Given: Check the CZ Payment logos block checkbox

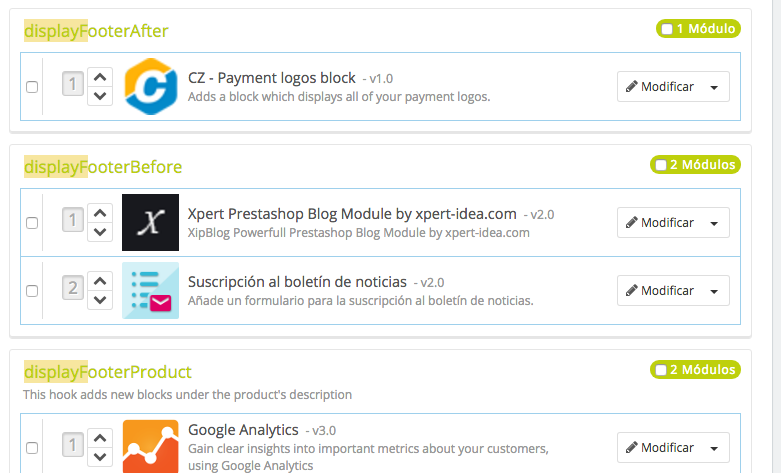Looking at the screenshot, I should click(x=32, y=87).
